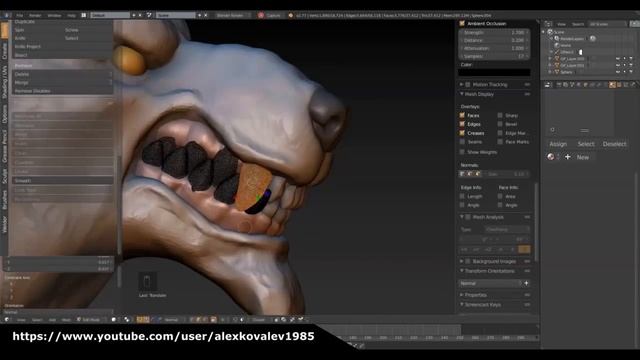Open the Physics properties tab icon
This screenshot has height=360, width=640.
[633, 84]
